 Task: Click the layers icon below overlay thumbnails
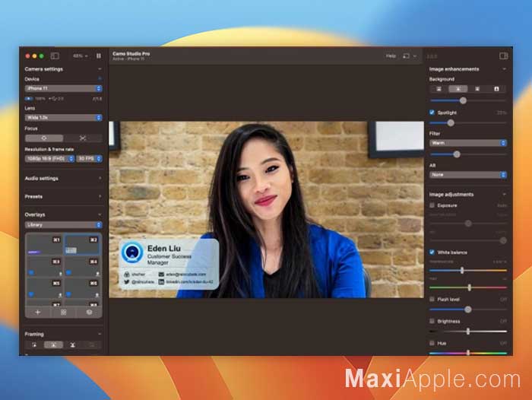click(89, 312)
